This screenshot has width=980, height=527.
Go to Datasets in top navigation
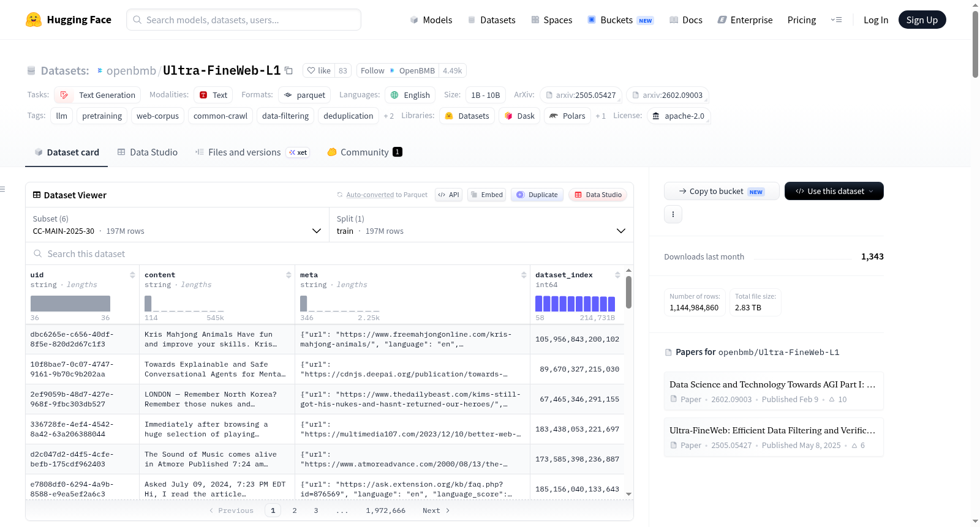pos(491,20)
